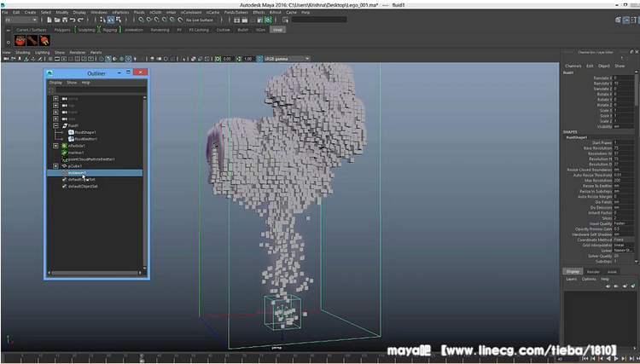Open the Fields/Solvers menu
The height and width of the screenshot is (364, 640).
236,13
